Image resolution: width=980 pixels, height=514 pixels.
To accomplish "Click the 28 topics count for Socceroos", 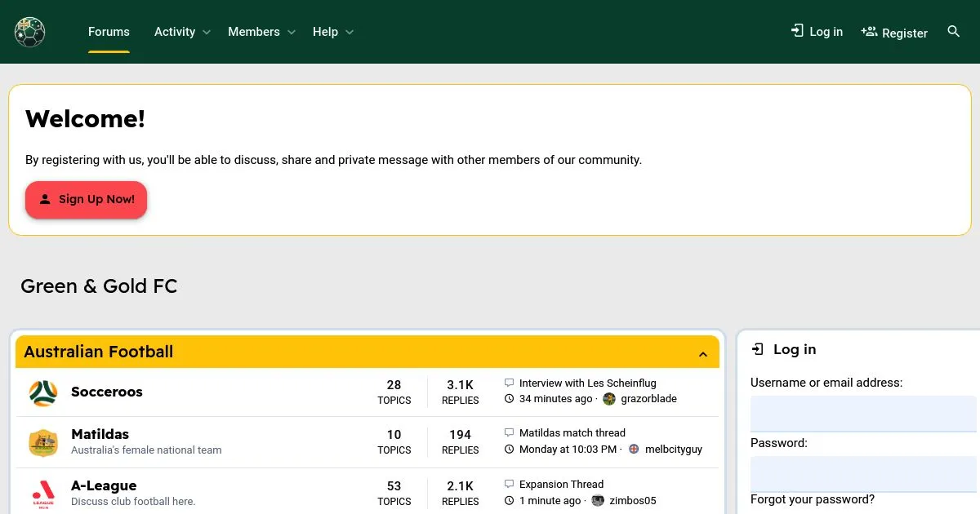I will 394,385.
